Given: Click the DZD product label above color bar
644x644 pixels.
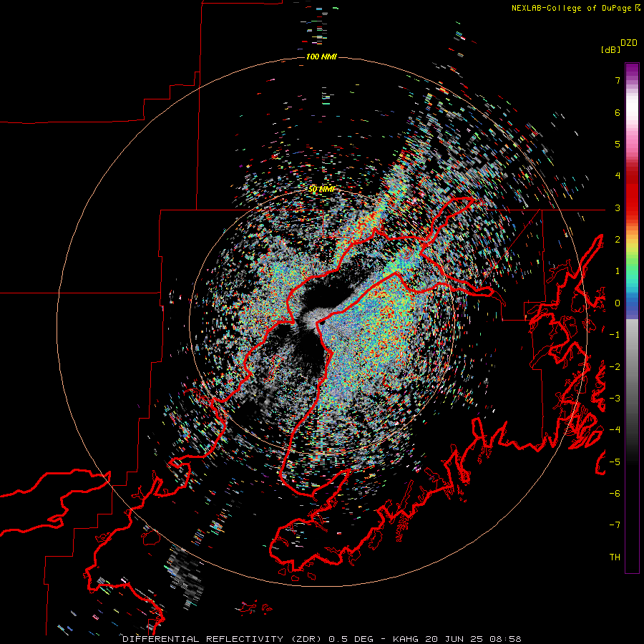Looking at the screenshot, I should (x=629, y=43).
